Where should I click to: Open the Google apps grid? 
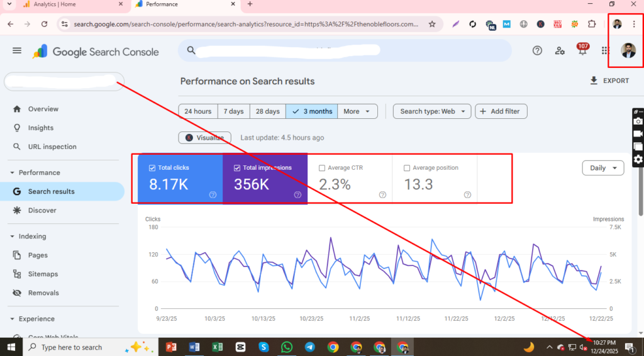605,50
